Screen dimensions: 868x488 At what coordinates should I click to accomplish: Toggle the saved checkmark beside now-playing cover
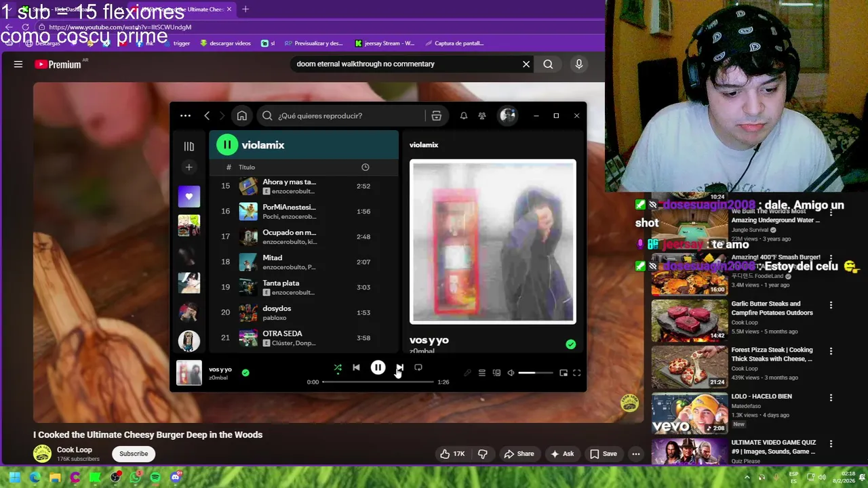coord(571,344)
